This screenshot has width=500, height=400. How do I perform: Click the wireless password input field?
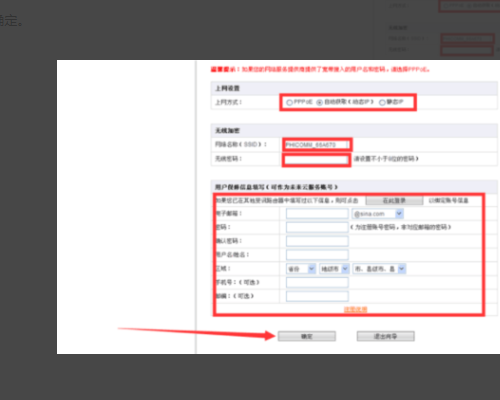point(316,160)
